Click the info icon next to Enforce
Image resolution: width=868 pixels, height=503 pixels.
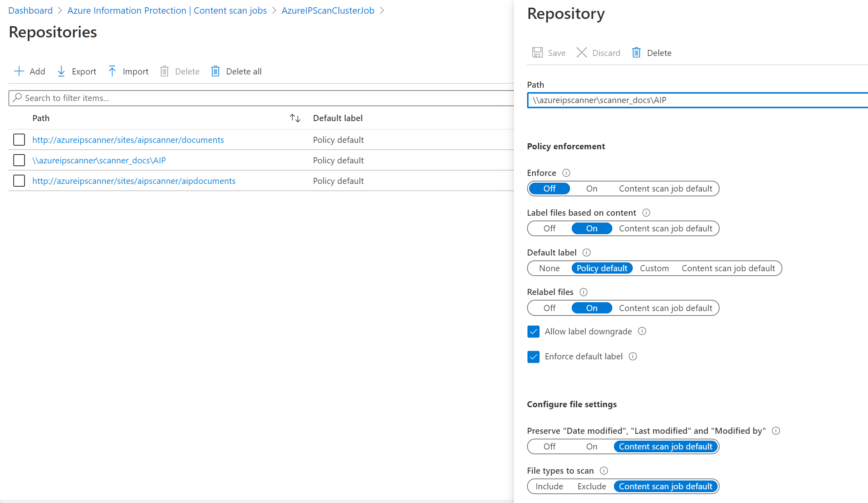[x=566, y=173]
